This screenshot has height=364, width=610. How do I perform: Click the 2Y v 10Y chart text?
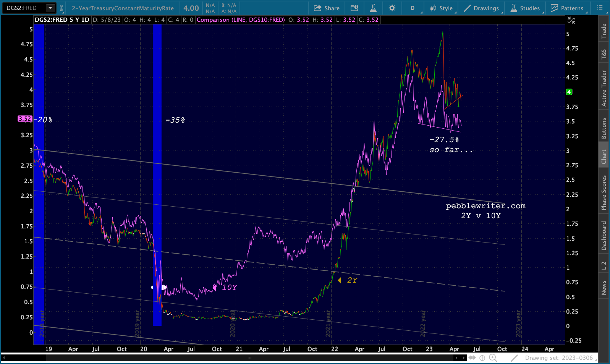481,216
